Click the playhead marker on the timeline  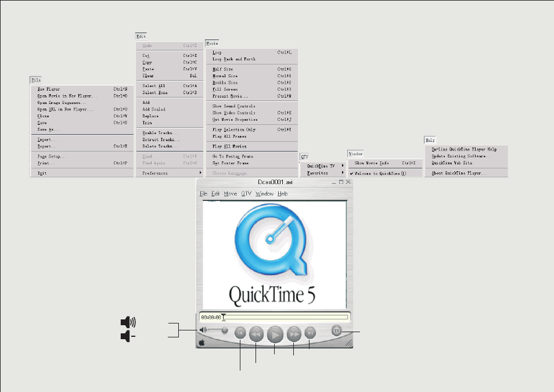(x=224, y=318)
